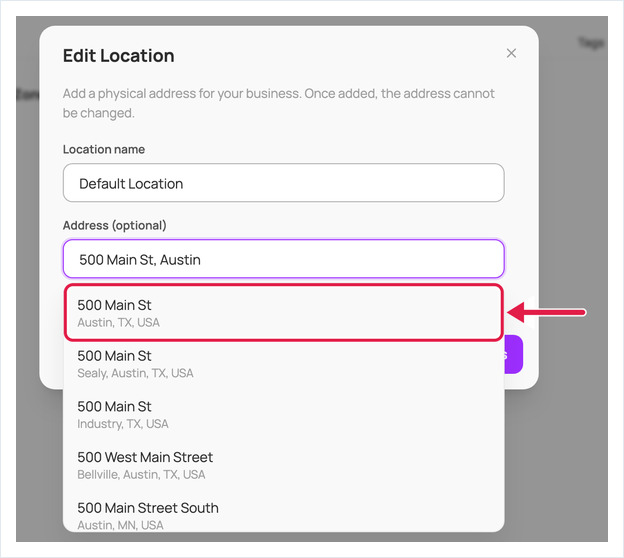Select the 500 Main St Austin, TX, USA suggestion
The width and height of the screenshot is (624, 558).
pos(283,312)
